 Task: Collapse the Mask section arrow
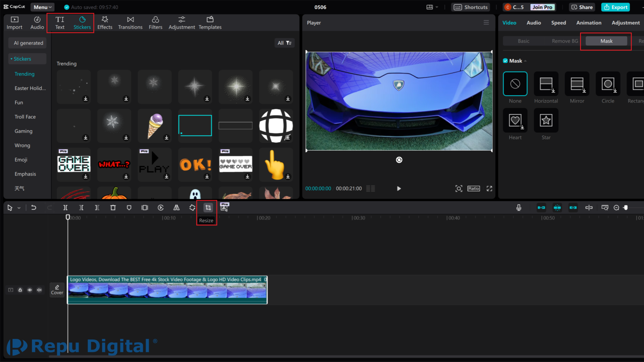(x=525, y=61)
